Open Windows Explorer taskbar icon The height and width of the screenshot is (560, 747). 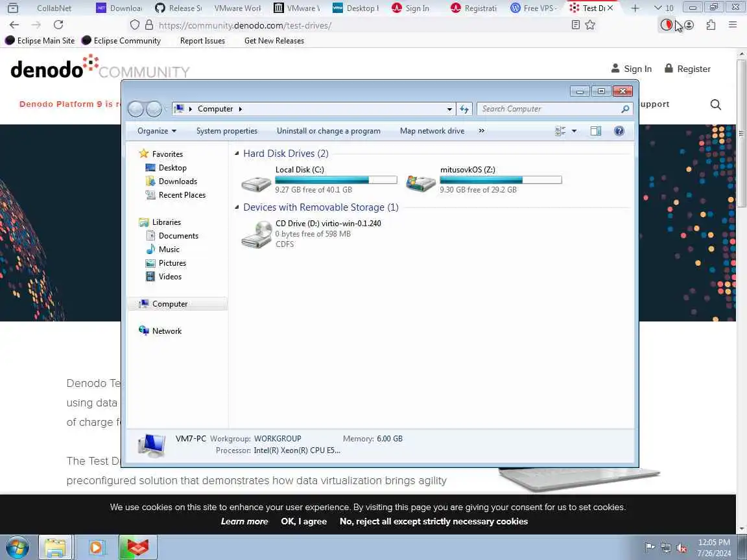[x=55, y=547]
